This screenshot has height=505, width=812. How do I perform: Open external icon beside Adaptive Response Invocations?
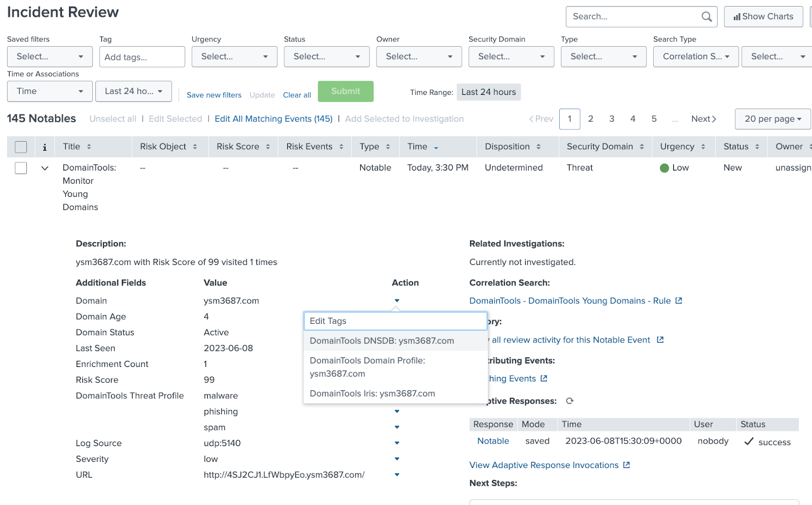point(626,465)
